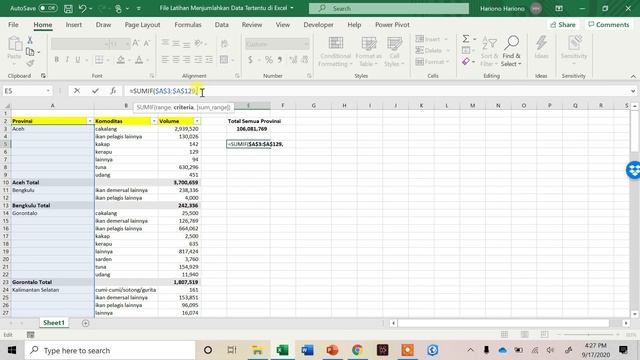Click the Sensitivity icon

574,48
